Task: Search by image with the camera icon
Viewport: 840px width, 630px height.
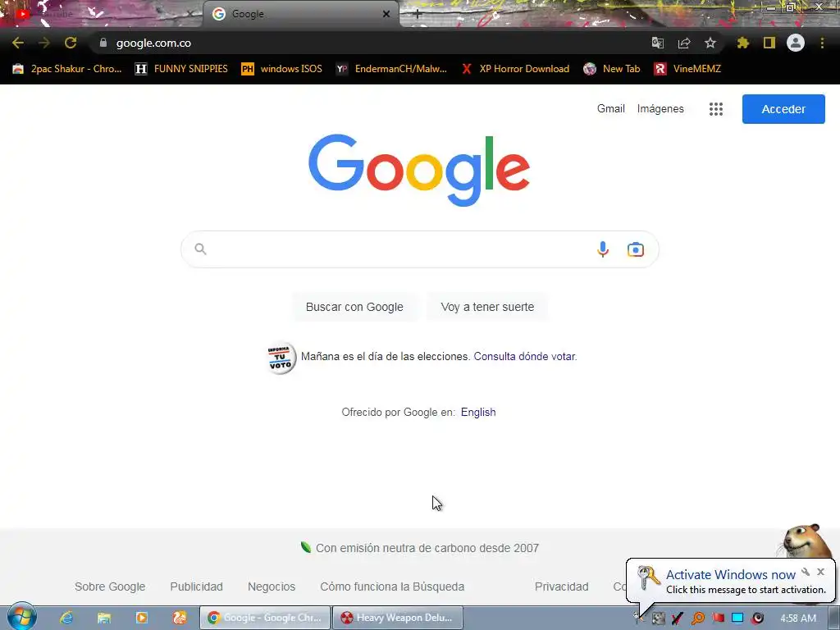Action: click(636, 249)
